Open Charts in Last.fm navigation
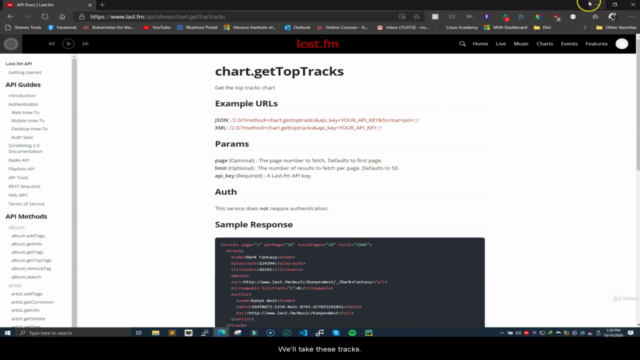 544,44
